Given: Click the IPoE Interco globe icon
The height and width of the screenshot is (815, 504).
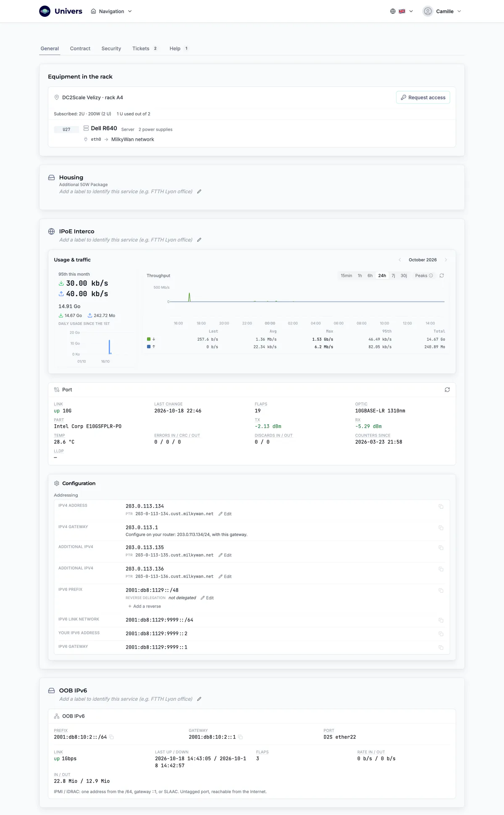Looking at the screenshot, I should coord(51,231).
